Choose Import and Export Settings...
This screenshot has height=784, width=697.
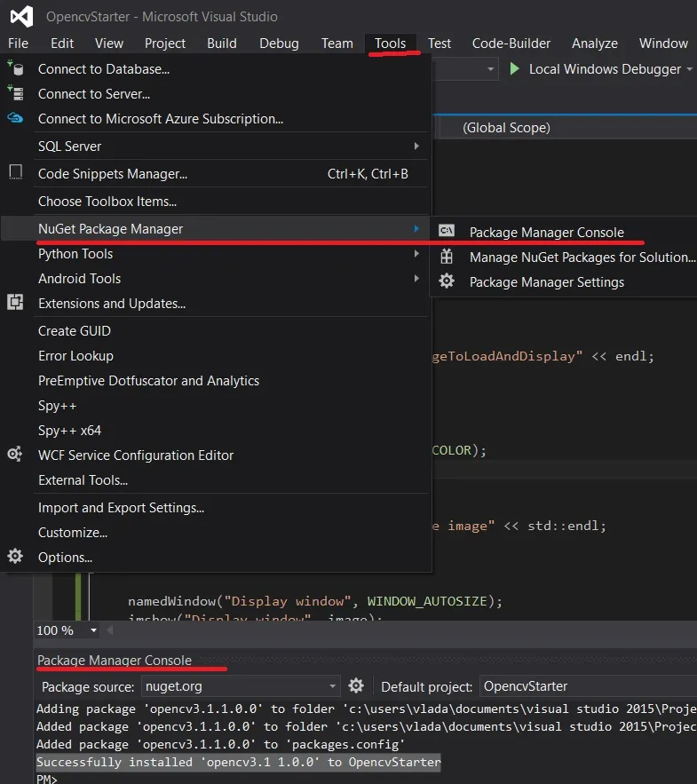coord(216,508)
